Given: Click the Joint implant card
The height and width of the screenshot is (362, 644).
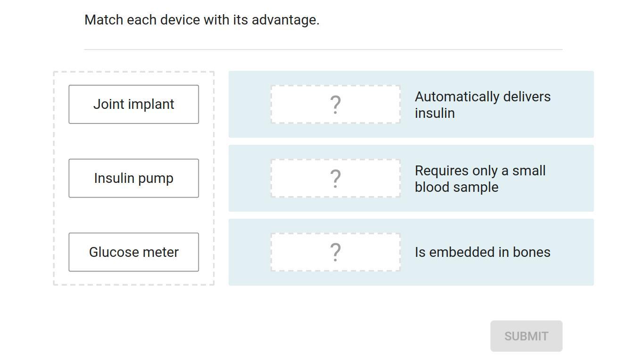Looking at the screenshot, I should pyautogui.click(x=133, y=104).
